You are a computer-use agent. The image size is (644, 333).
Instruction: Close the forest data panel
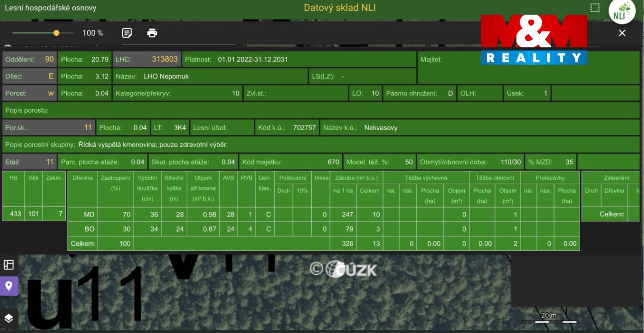pos(622,33)
